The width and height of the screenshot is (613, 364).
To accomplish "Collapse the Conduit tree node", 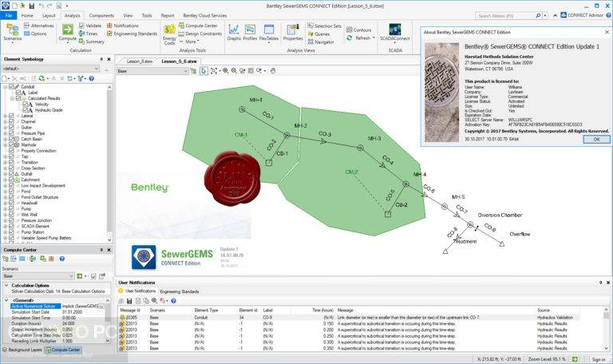I will pyautogui.click(x=5, y=86).
